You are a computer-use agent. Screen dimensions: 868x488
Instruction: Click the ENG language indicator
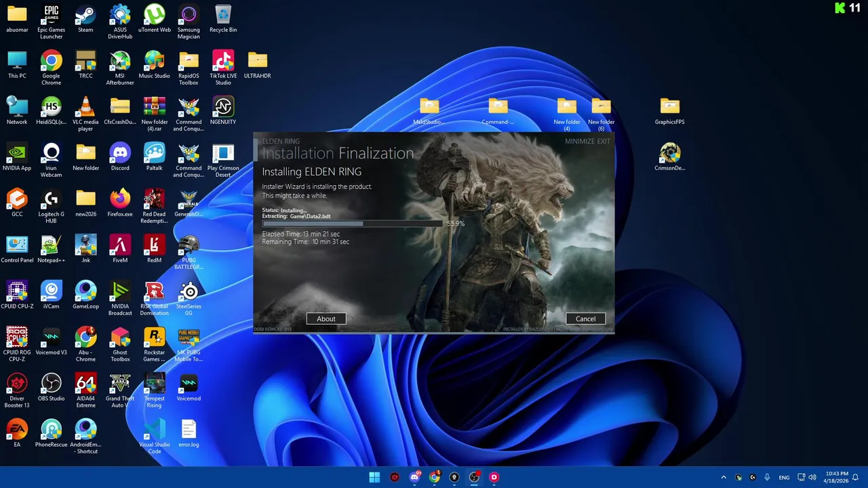pyautogui.click(x=784, y=477)
